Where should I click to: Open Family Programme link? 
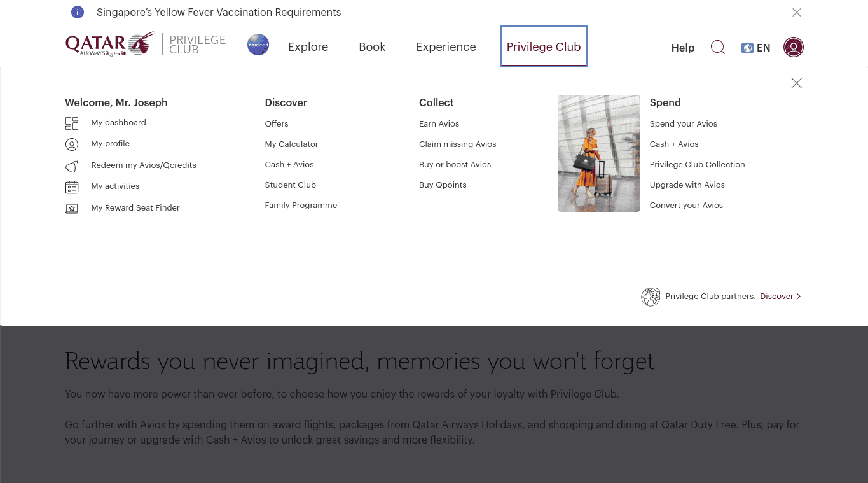point(301,206)
